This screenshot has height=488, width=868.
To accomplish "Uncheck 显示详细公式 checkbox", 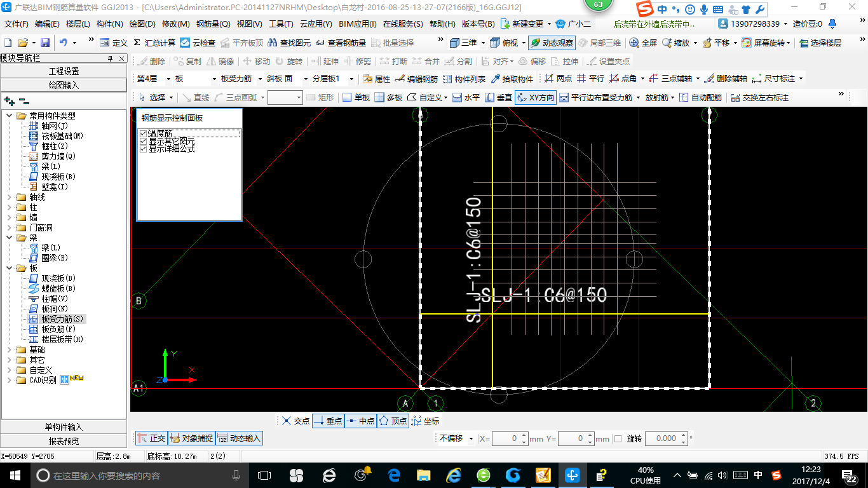I will click(x=143, y=148).
